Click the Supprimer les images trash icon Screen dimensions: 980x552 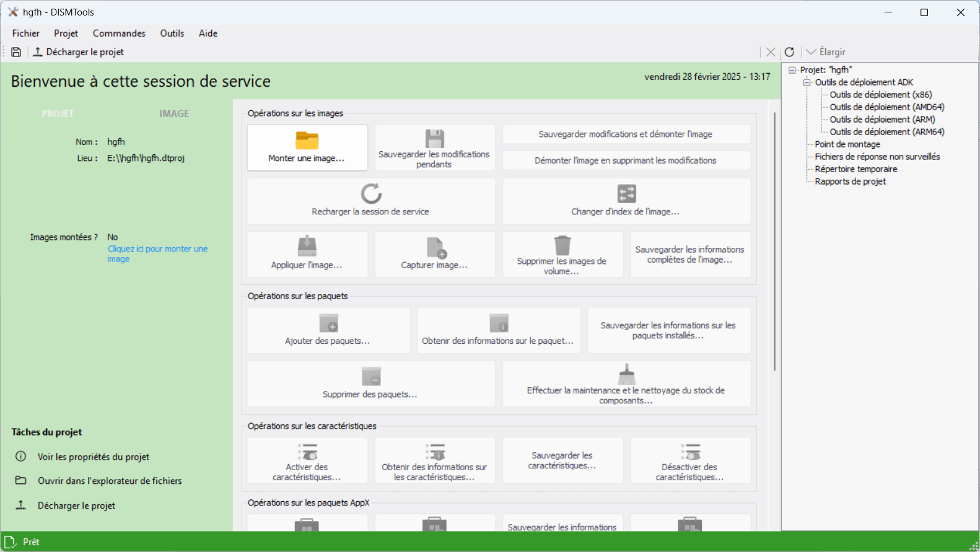point(562,245)
